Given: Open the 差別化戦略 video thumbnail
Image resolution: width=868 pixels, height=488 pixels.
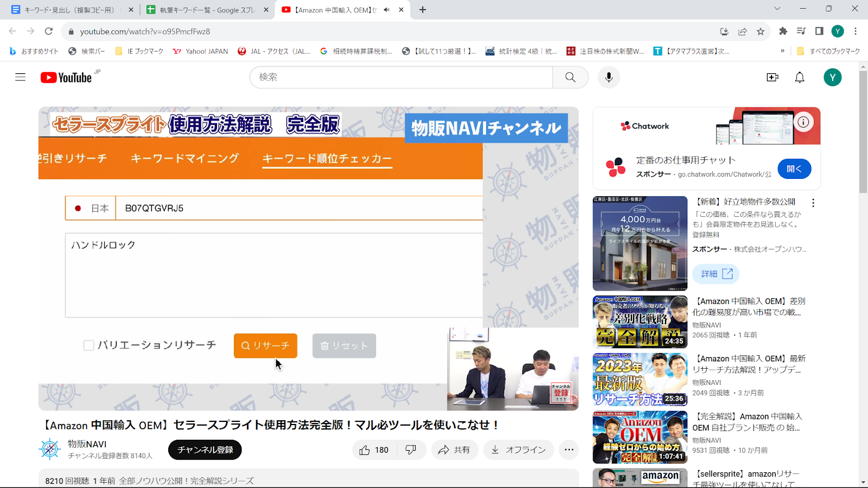Looking at the screenshot, I should [640, 322].
